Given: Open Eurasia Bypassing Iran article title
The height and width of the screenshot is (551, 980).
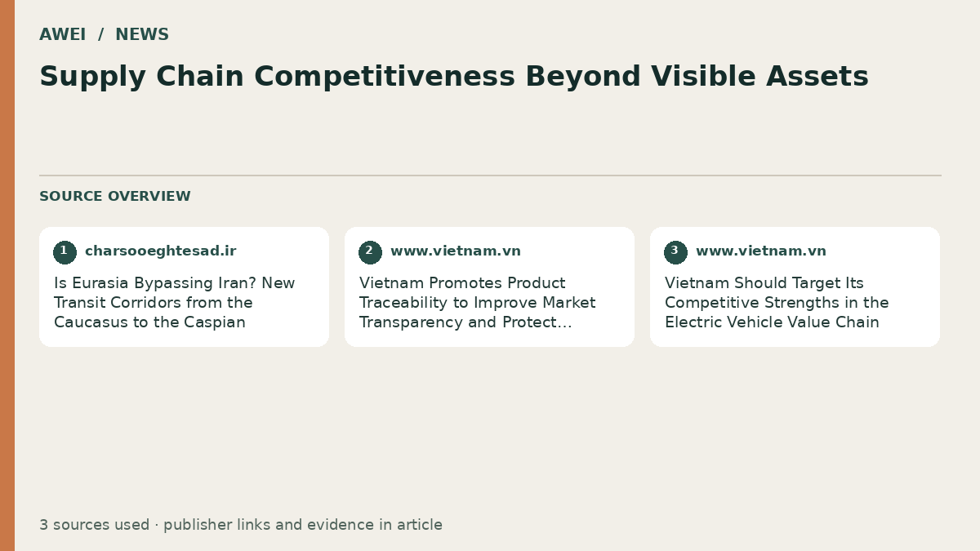Looking at the screenshot, I should 175,303.
